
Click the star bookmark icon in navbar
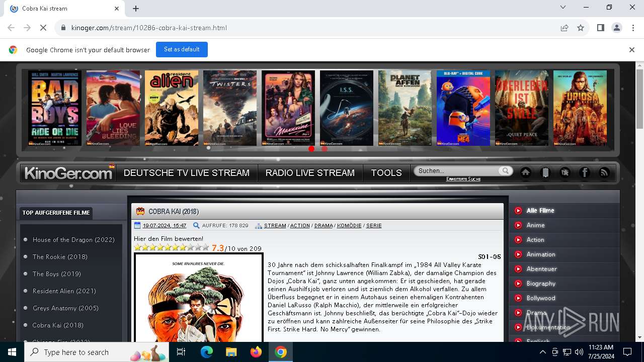[565, 172]
